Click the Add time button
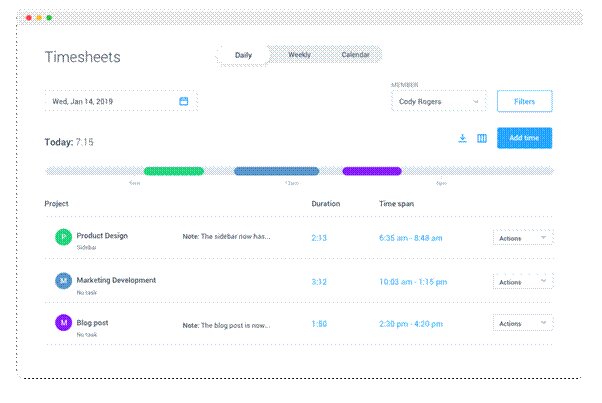The width and height of the screenshot is (602, 403). point(524,138)
